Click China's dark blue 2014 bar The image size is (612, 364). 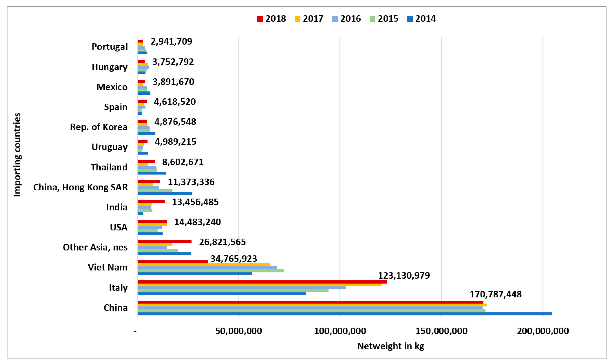pos(345,314)
